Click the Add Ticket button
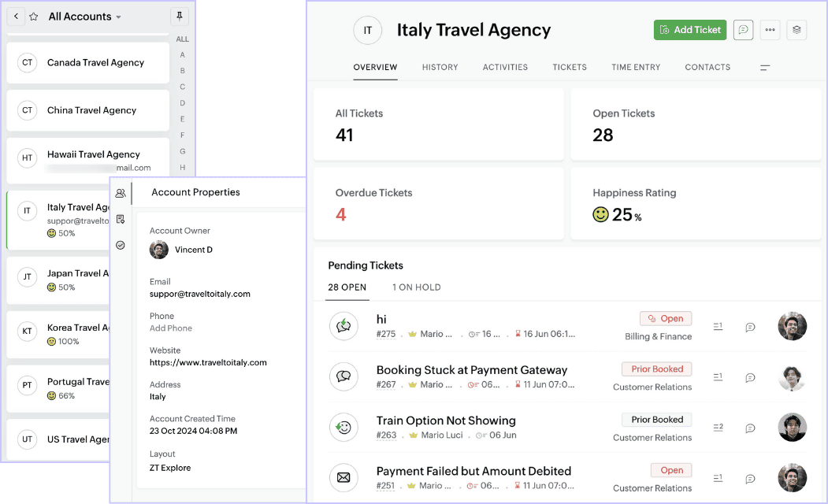 pyautogui.click(x=690, y=30)
